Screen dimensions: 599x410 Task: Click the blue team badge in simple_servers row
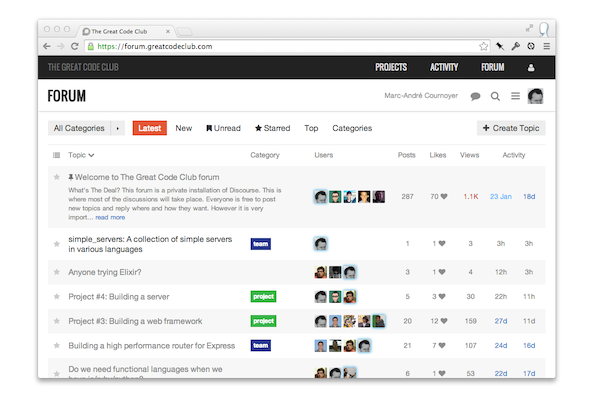261,244
